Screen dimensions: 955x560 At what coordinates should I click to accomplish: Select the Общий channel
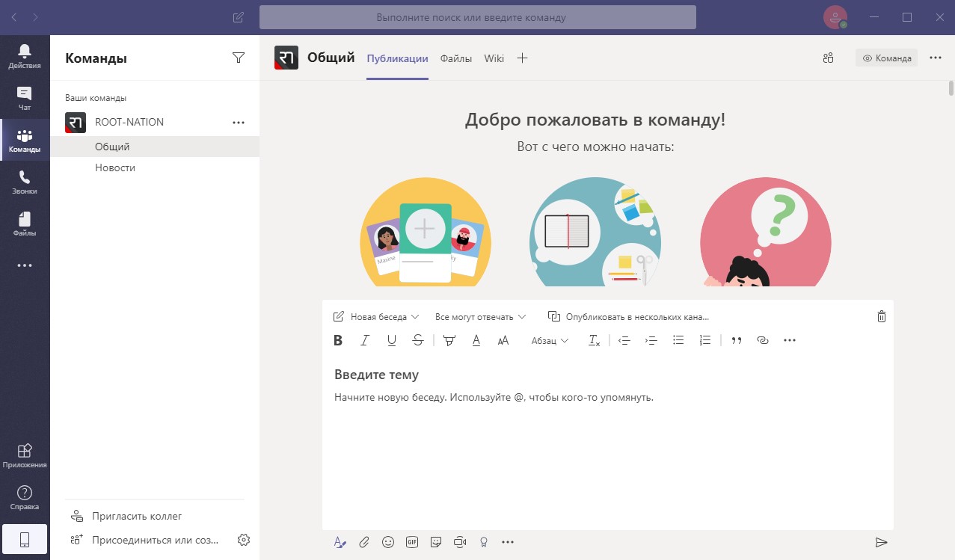pos(155,147)
